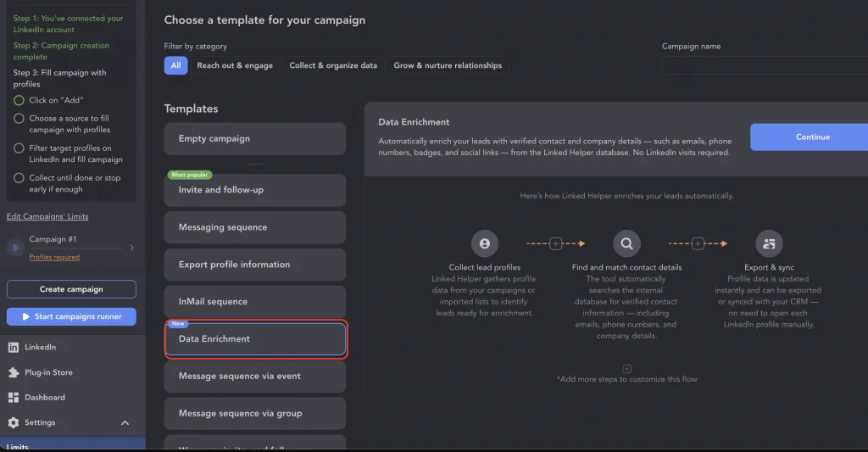Click the Create campaign button
The width and height of the screenshot is (868, 452).
(71, 289)
